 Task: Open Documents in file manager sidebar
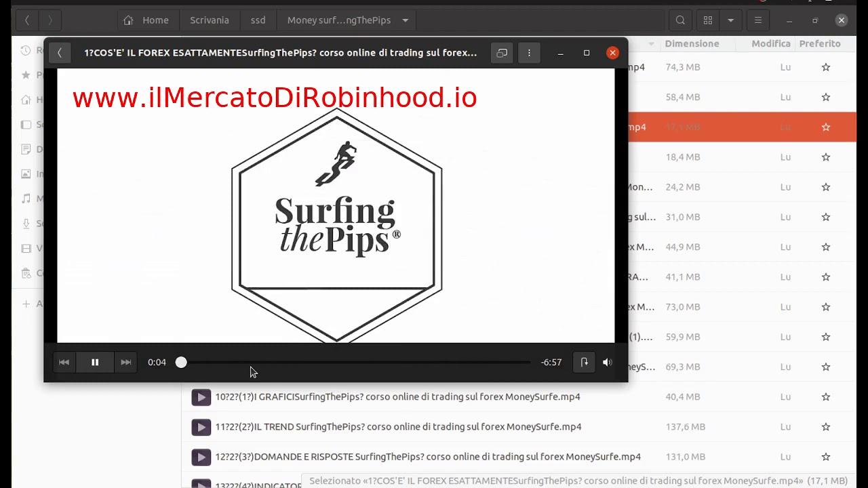click(x=26, y=149)
